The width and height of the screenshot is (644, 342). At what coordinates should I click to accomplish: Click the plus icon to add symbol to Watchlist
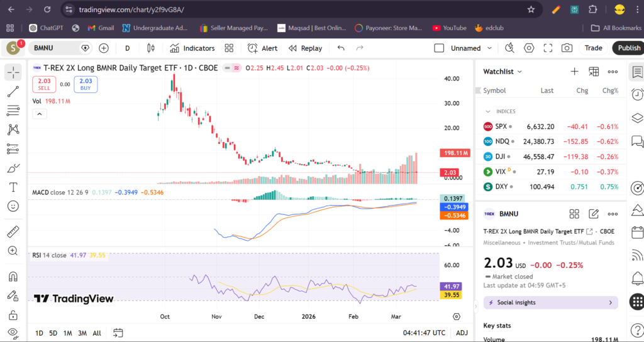pos(574,72)
